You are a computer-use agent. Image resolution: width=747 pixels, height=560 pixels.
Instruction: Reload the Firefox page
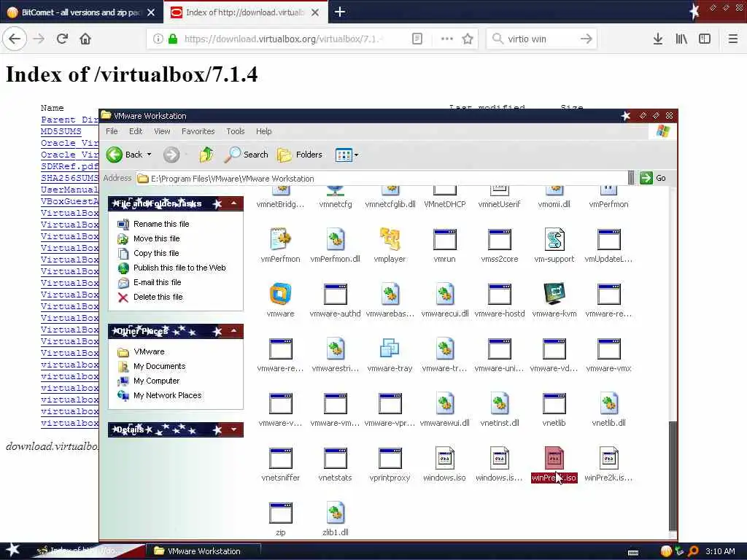(63, 39)
